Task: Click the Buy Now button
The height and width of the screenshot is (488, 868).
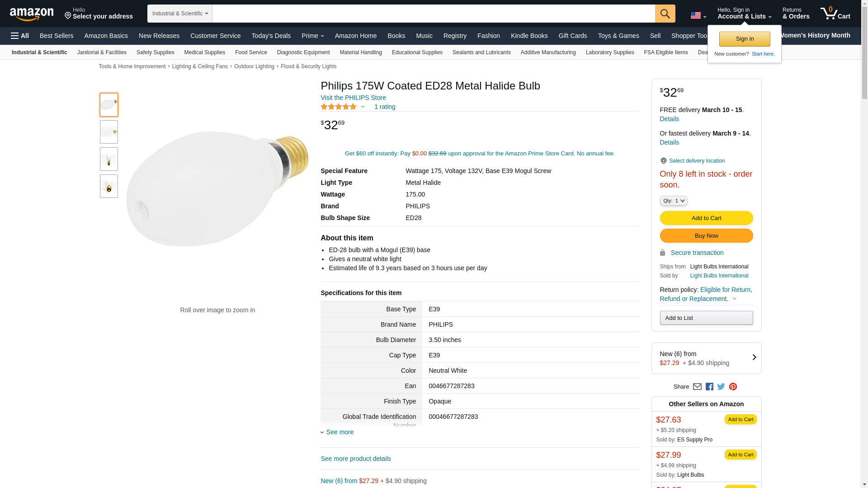Action: click(x=706, y=236)
